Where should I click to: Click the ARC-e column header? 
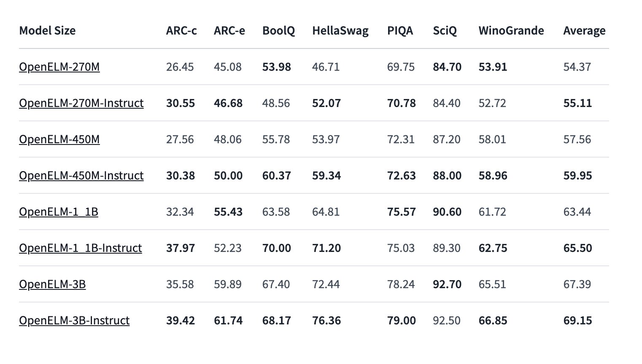pos(229,31)
